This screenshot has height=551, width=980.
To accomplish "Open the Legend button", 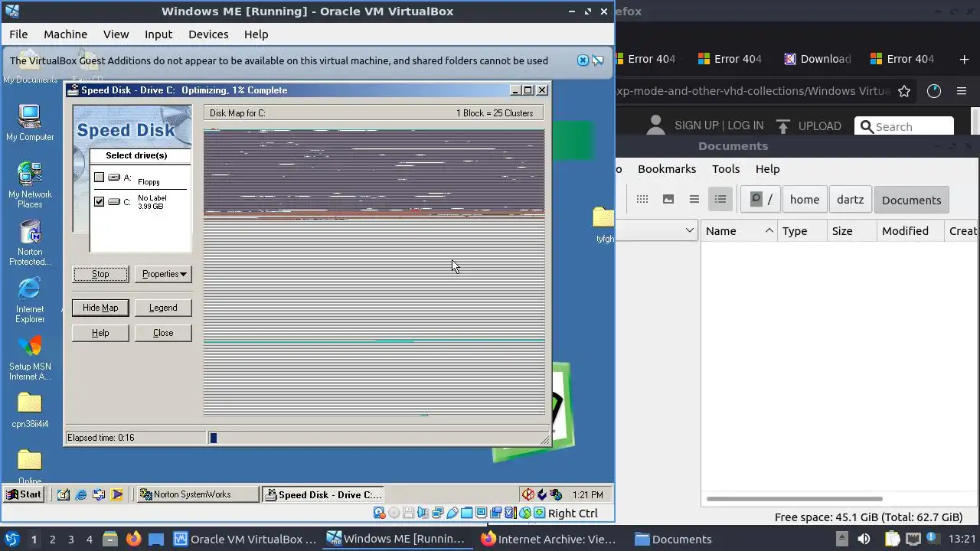I will tap(163, 308).
